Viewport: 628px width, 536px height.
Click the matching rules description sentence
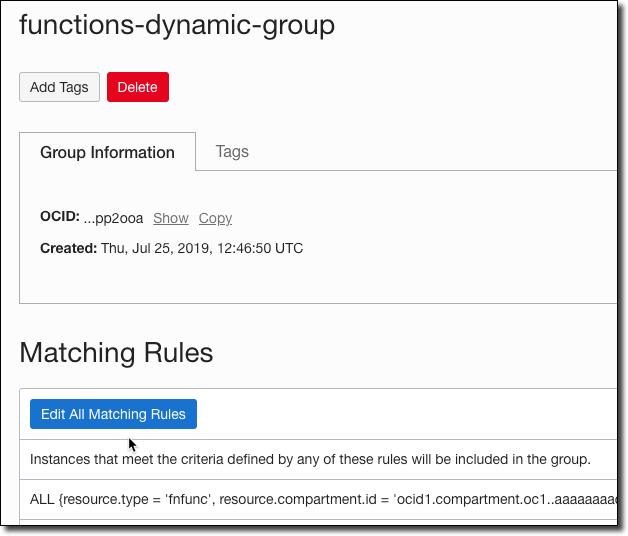[x=310, y=460]
